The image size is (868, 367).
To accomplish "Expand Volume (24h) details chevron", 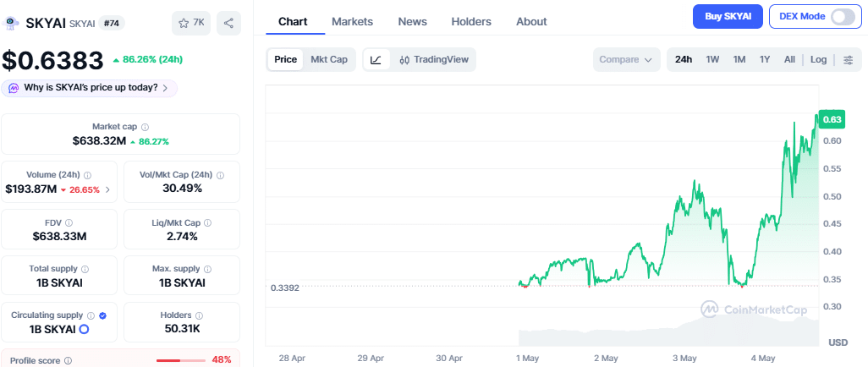I will [x=107, y=190].
